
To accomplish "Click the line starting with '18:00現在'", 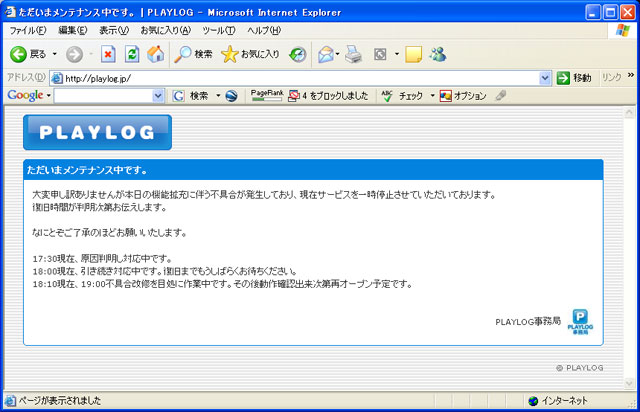I will coord(165,271).
